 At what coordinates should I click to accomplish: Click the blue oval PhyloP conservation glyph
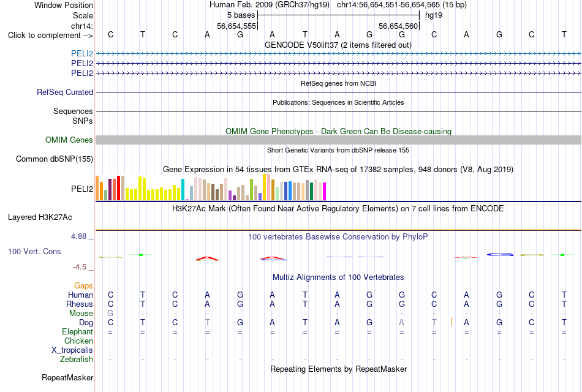click(x=501, y=254)
